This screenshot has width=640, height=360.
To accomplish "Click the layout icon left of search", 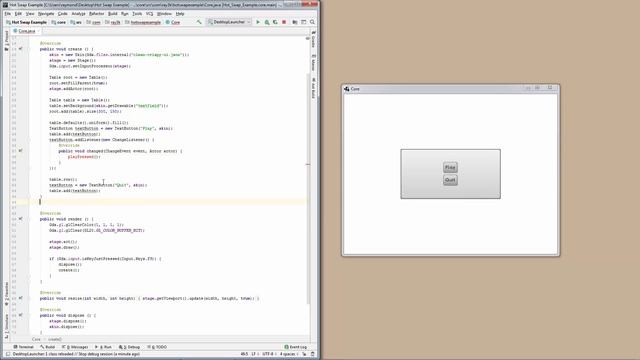I will [x=304, y=22].
